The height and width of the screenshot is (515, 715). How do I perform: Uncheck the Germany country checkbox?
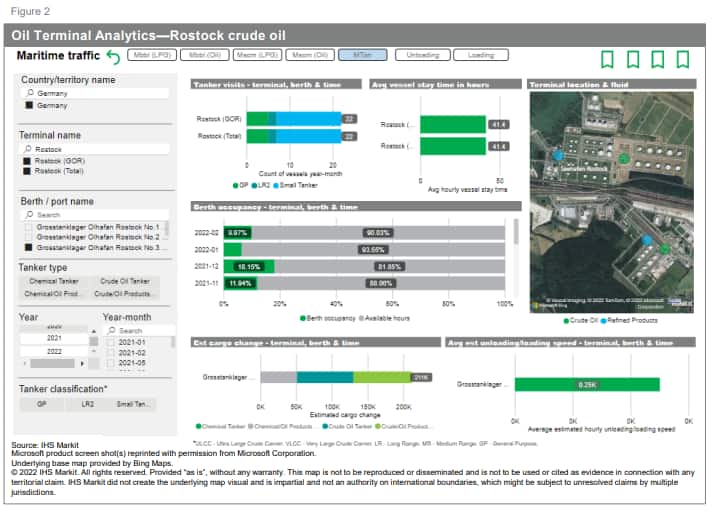29,105
